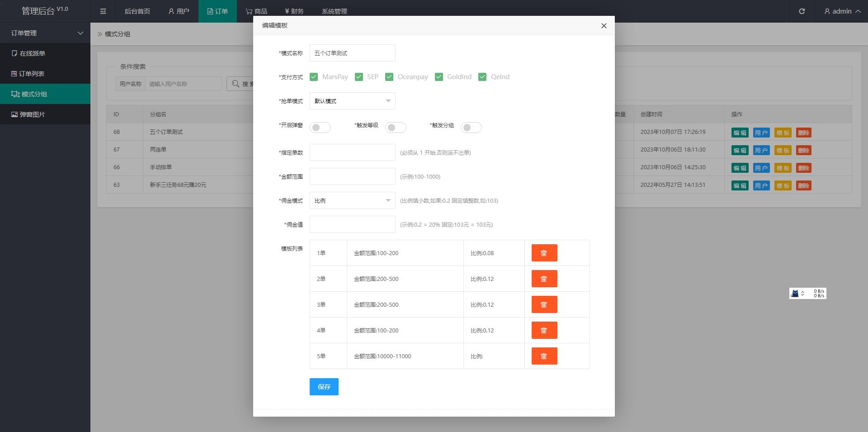Close the 编辑模板 dialog
868x432 pixels.
click(604, 26)
